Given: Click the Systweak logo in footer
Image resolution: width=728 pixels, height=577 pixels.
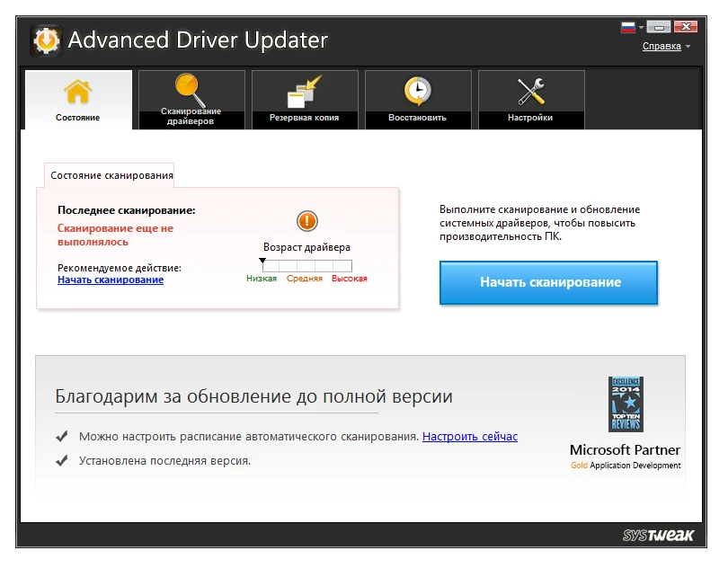Looking at the screenshot, I should point(658,536).
